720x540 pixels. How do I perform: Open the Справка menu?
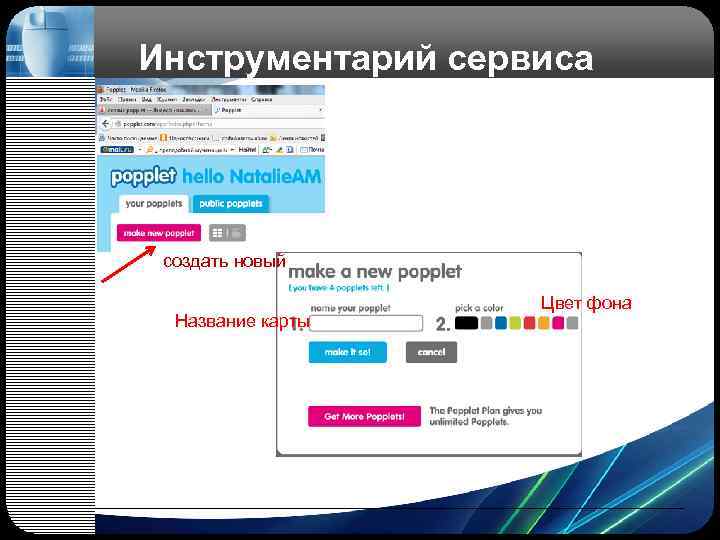(262, 99)
